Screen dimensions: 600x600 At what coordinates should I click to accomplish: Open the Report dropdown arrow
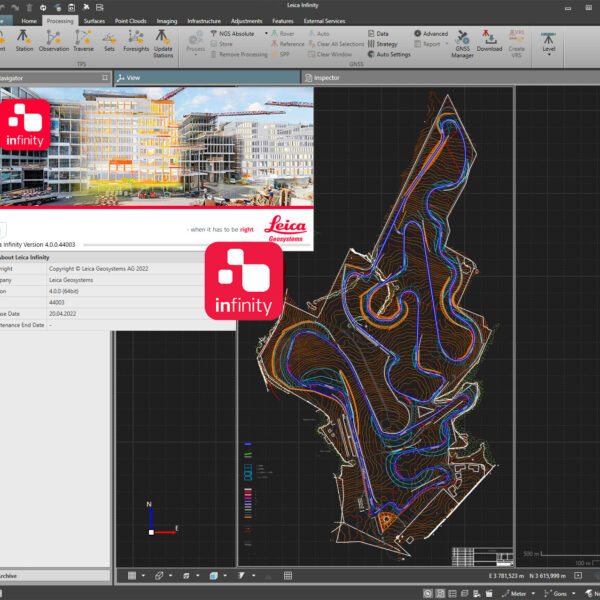click(446, 44)
